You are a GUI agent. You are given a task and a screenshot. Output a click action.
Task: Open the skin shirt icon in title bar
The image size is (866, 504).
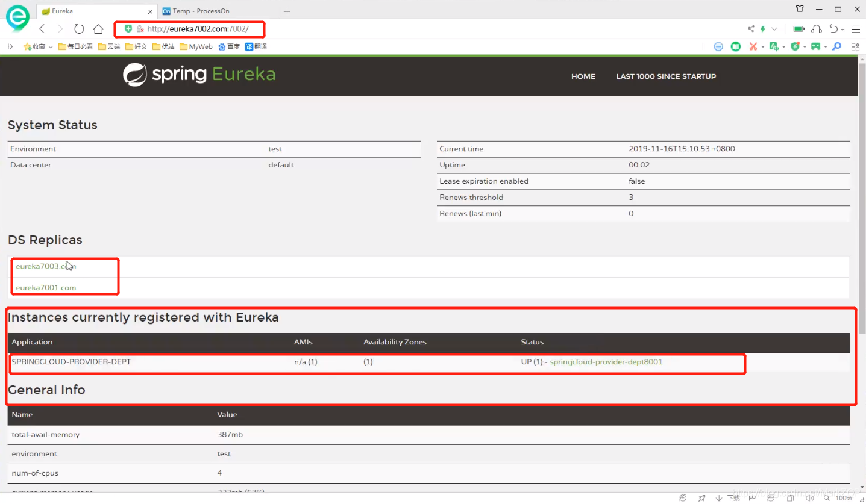point(800,9)
